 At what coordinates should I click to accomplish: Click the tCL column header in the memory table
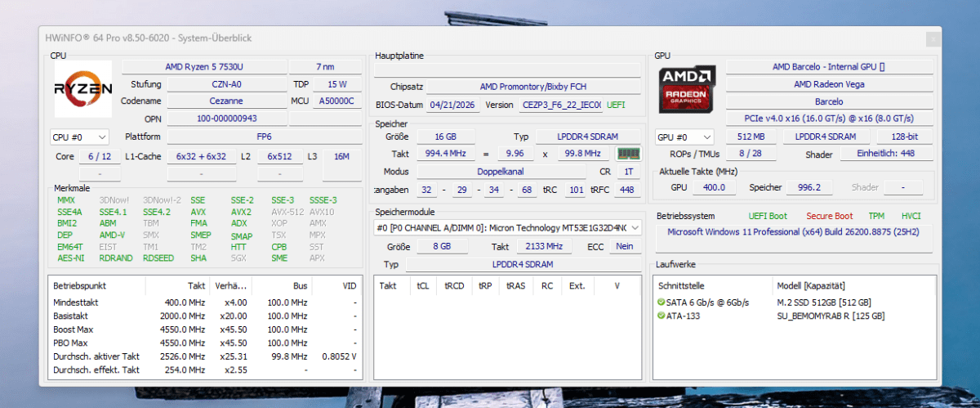coord(423,286)
